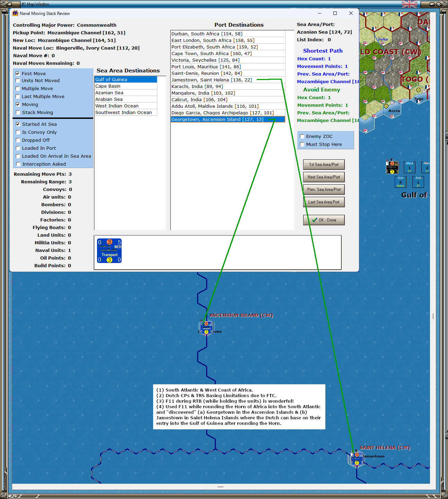Viewport: 448px width, 499px height.
Task: Select Georgetown, Ascension Island port entry
Action: click(228, 119)
